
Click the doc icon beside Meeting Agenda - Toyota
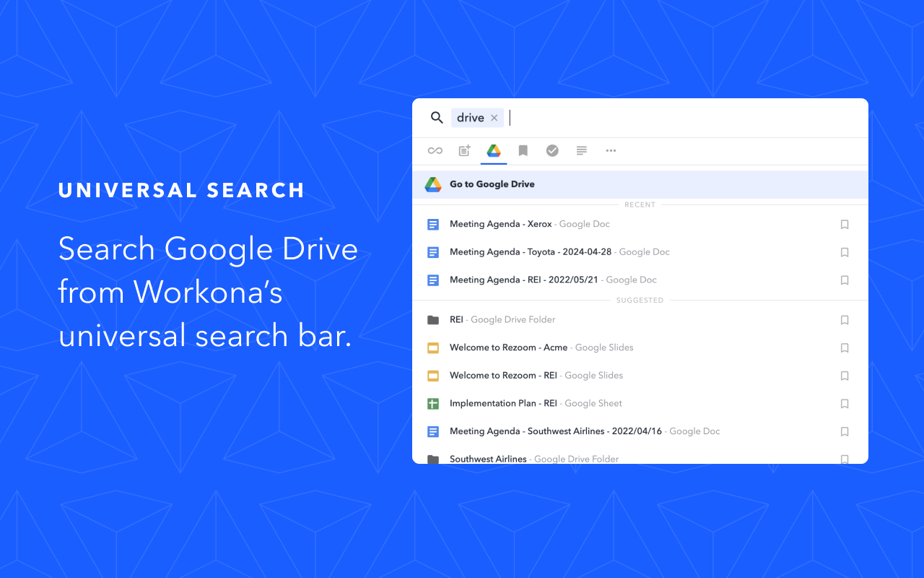433,252
